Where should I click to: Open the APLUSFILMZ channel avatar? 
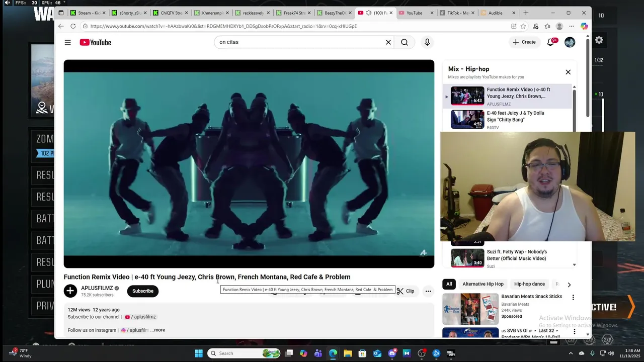70,291
